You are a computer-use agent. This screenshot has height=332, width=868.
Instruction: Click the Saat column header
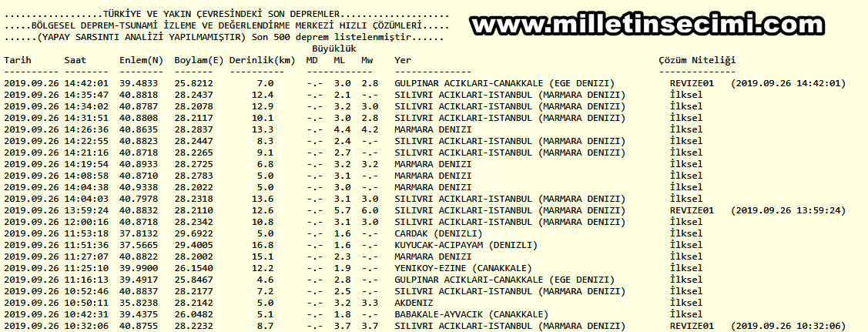click(x=75, y=60)
